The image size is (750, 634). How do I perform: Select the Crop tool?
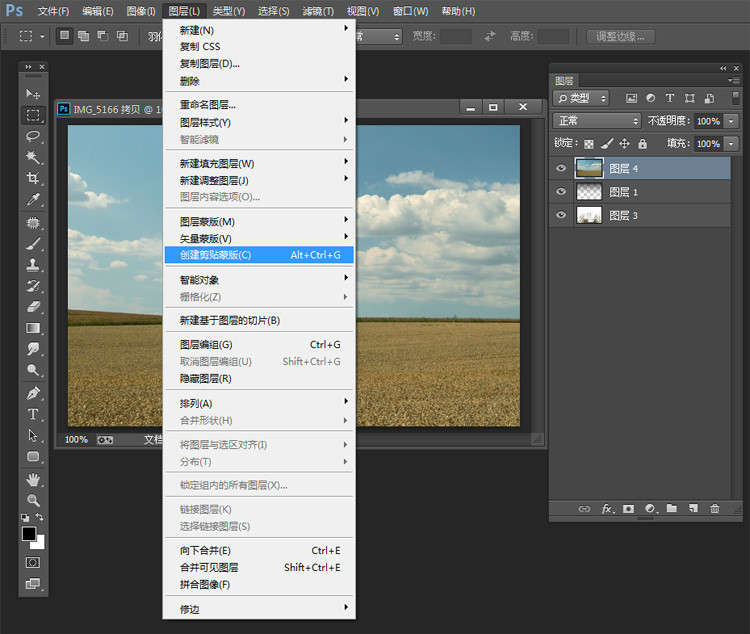point(33,178)
